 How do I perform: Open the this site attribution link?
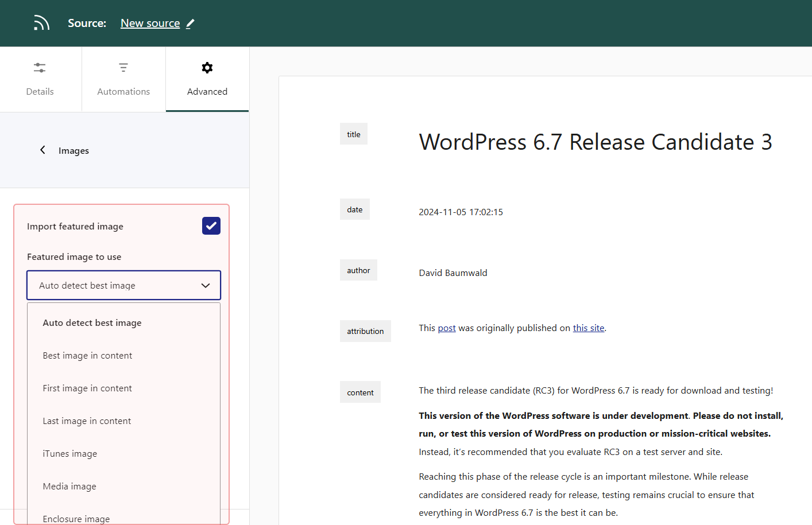588,328
